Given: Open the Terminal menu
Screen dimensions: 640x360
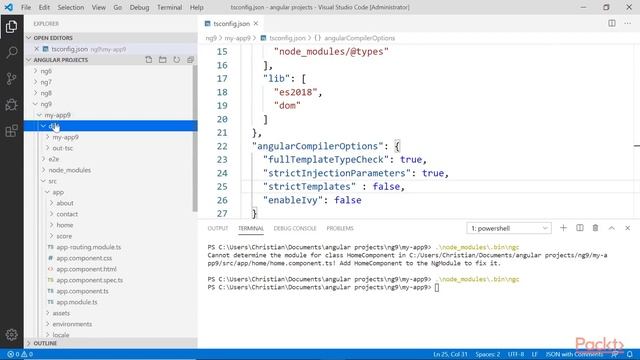Looking at the screenshot, I should point(169,7).
